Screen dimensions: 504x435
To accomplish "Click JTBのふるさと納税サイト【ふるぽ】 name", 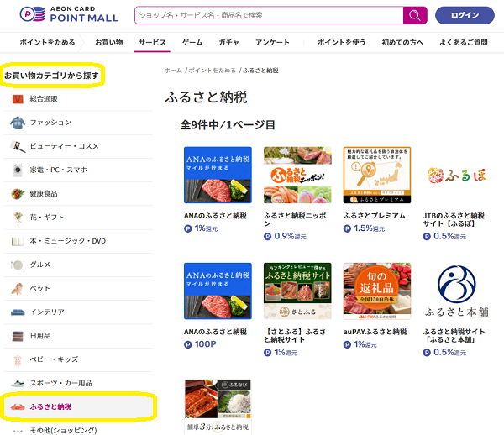I will (x=454, y=220).
